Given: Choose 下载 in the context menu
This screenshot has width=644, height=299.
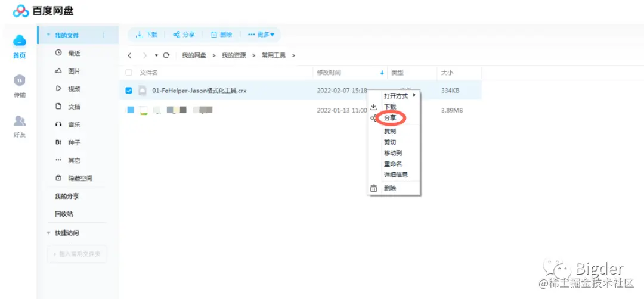Looking at the screenshot, I should [x=390, y=107].
